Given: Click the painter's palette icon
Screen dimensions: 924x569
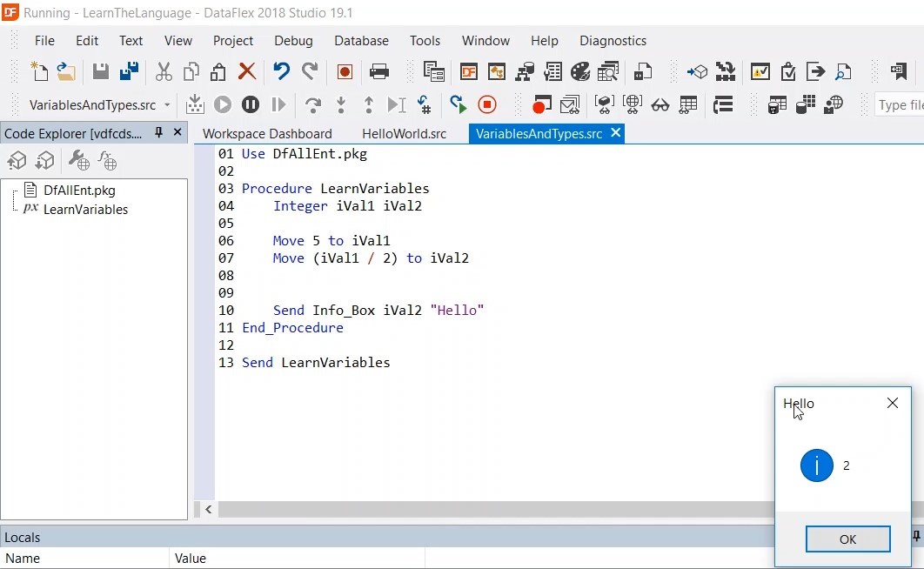Looking at the screenshot, I should pos(580,71).
